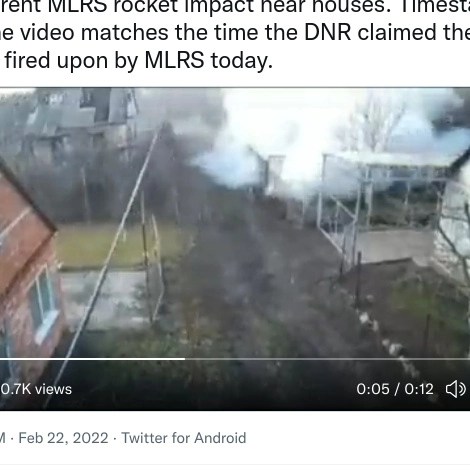470x470 pixels.
Task: Click the 0.7K views counter
Action: pos(36,389)
